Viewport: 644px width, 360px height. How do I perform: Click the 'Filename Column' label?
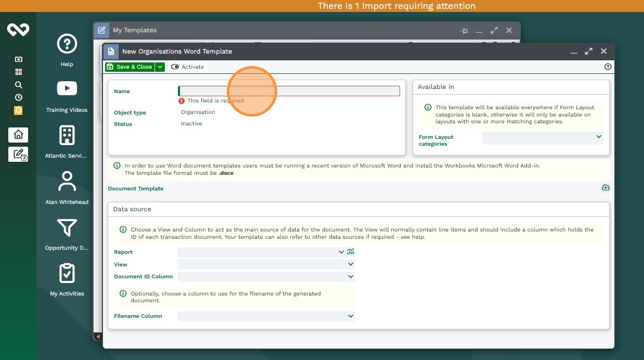[x=138, y=316]
